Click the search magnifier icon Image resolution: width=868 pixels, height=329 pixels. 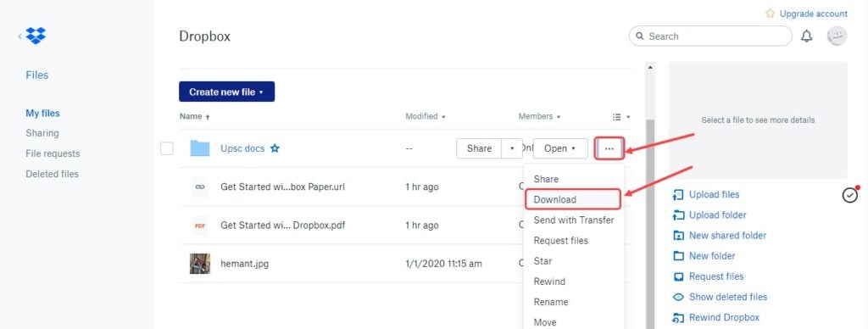pyautogui.click(x=640, y=36)
